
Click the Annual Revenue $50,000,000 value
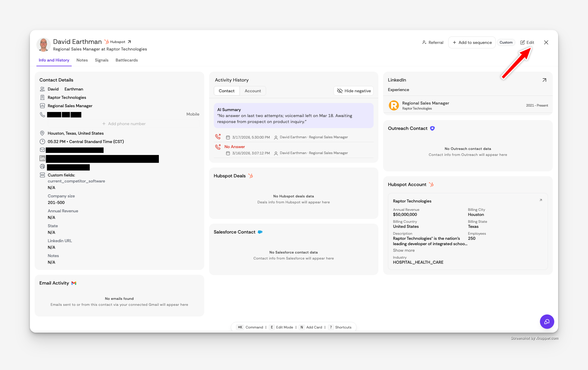(405, 214)
